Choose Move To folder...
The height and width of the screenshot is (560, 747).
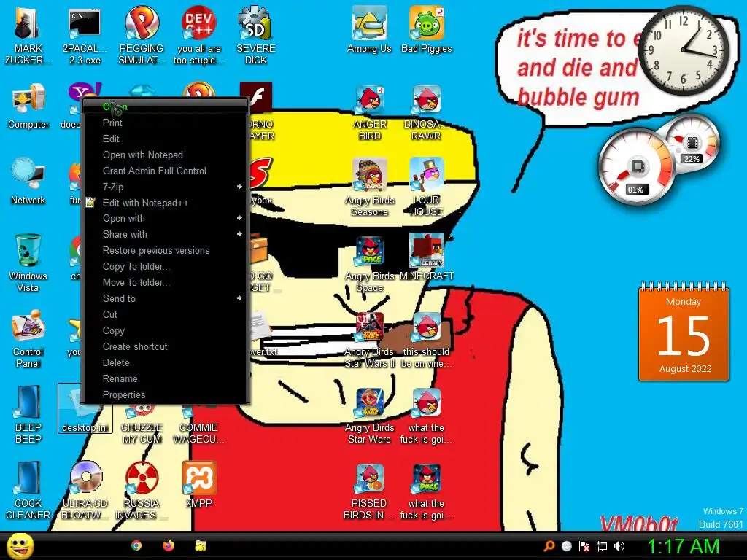[165, 282]
